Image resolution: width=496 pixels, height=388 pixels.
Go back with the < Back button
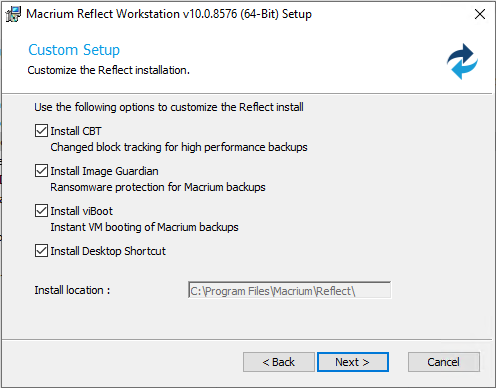279,362
